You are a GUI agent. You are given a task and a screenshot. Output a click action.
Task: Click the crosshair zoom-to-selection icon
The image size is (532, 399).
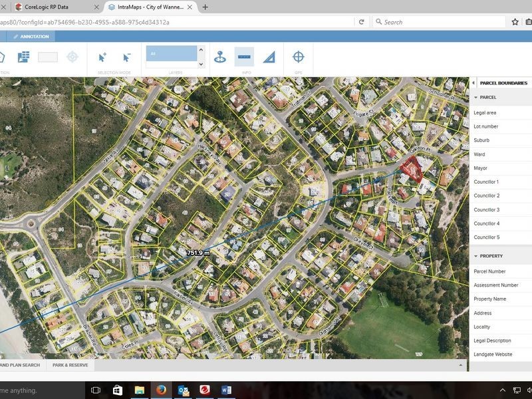[x=71, y=57]
